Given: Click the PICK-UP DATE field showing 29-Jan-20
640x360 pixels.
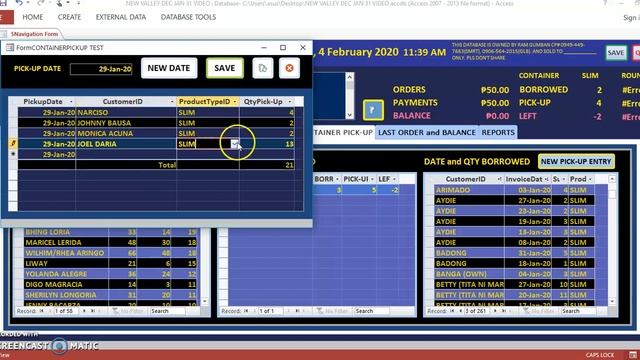Looking at the screenshot, I should [x=101, y=69].
